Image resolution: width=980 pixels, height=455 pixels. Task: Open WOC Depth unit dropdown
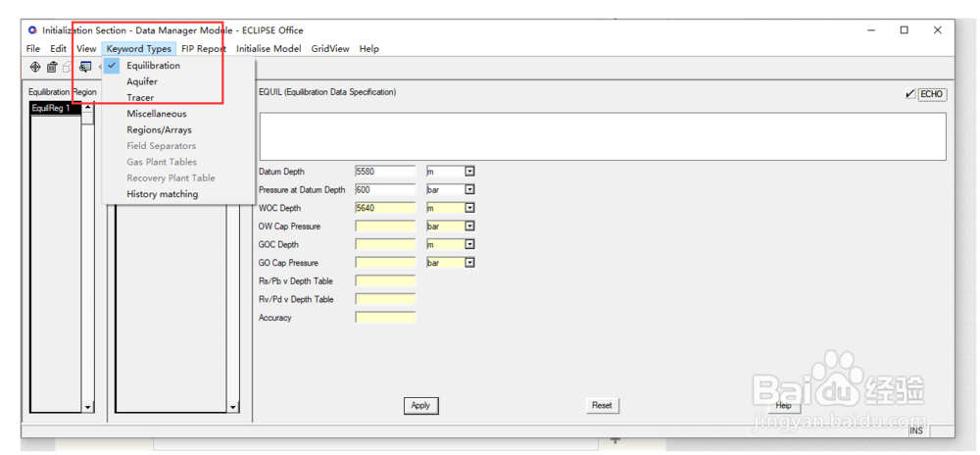(x=470, y=208)
